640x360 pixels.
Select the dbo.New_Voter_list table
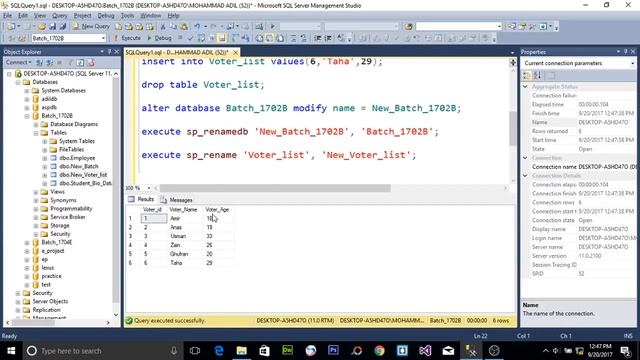click(x=83, y=175)
